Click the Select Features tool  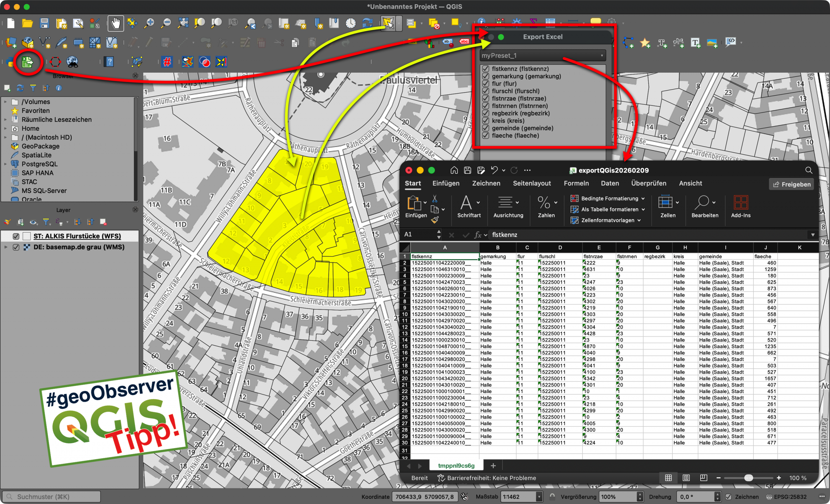pos(388,23)
